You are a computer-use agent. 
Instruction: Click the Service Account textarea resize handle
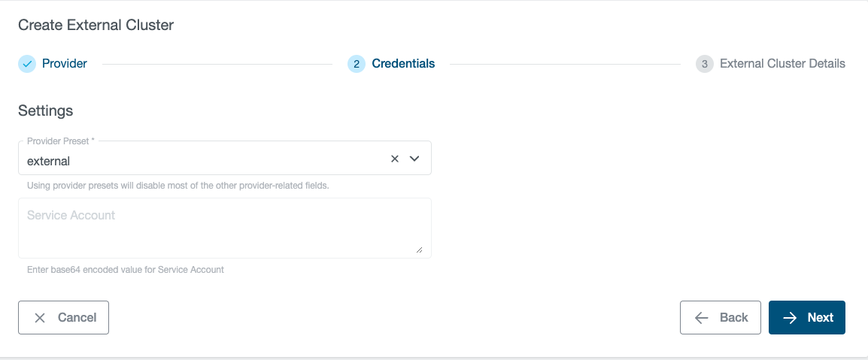pyautogui.click(x=419, y=250)
